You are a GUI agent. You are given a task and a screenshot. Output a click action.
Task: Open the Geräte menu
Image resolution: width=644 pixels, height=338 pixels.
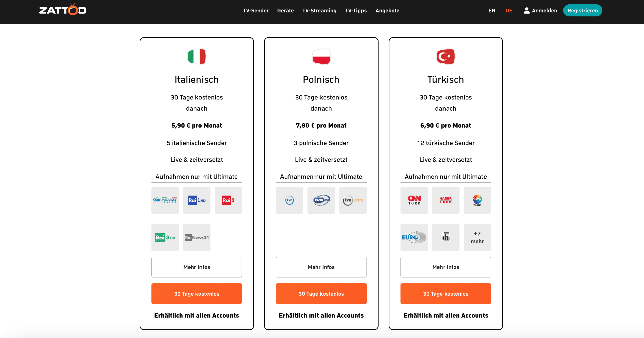click(286, 11)
